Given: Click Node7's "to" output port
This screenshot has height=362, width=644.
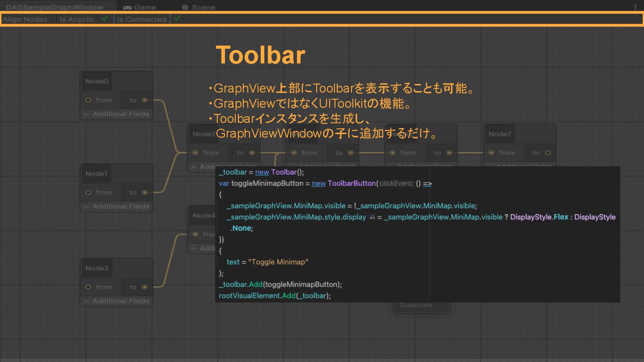Looking at the screenshot, I should click(x=548, y=153).
